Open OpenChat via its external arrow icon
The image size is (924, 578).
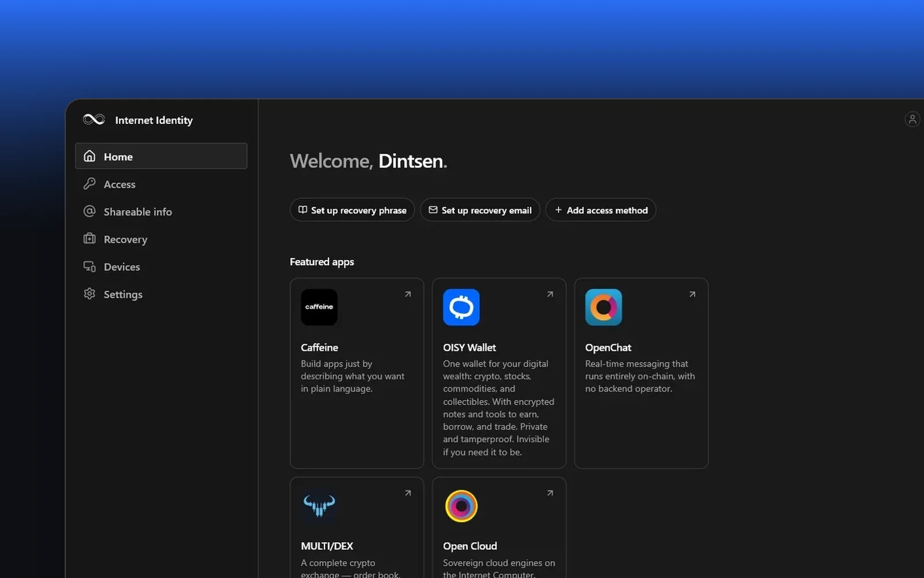click(692, 294)
